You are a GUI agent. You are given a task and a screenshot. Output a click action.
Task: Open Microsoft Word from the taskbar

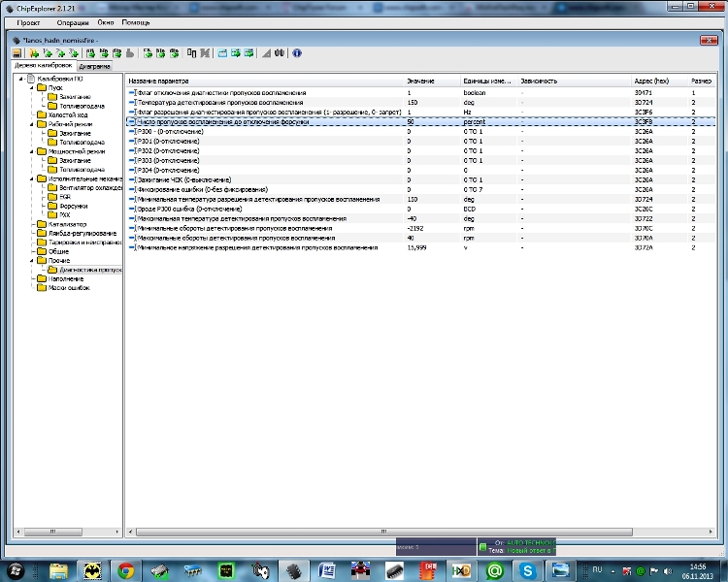[327, 570]
